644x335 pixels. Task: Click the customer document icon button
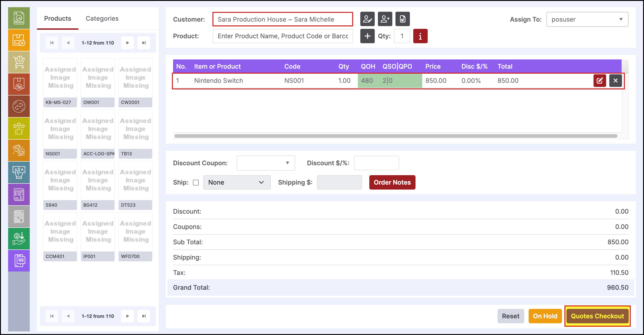[x=402, y=19]
